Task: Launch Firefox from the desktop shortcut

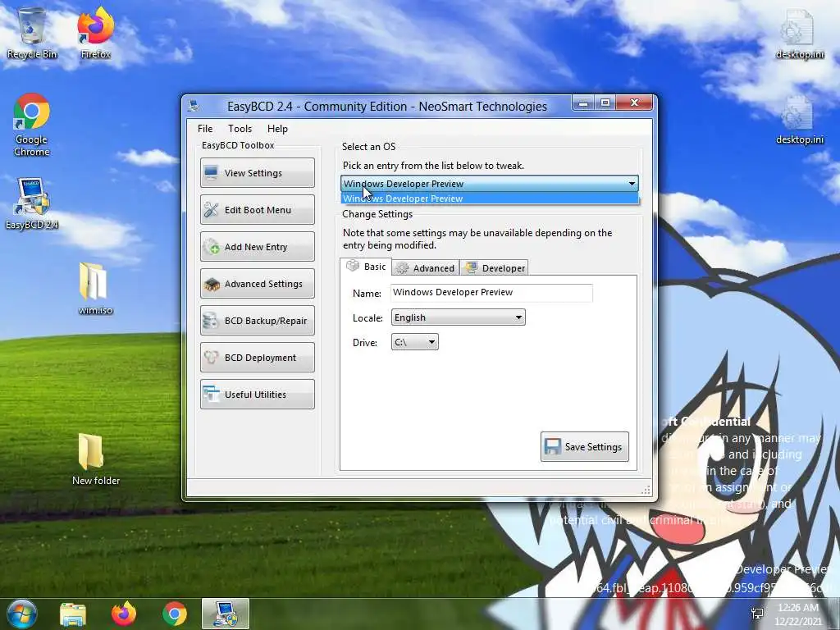Action: [95, 32]
